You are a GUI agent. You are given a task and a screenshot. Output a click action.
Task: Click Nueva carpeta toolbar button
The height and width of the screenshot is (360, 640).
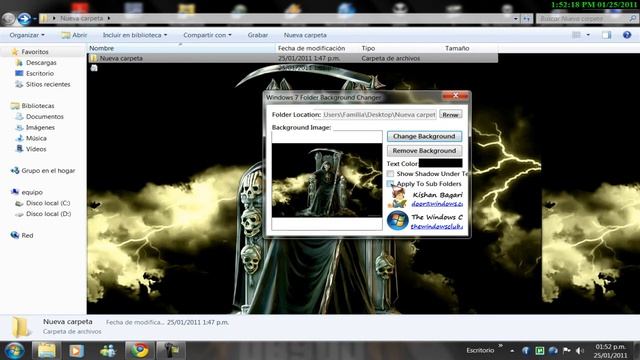click(305, 35)
